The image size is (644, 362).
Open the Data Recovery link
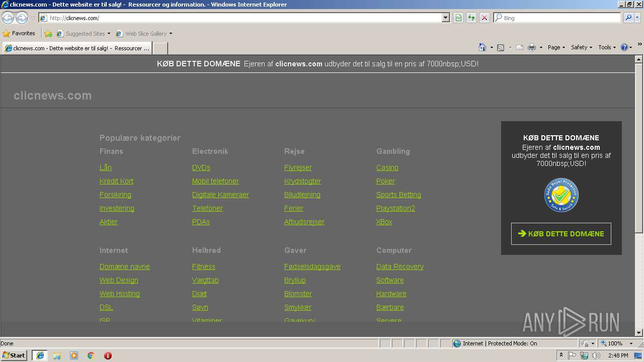click(400, 266)
